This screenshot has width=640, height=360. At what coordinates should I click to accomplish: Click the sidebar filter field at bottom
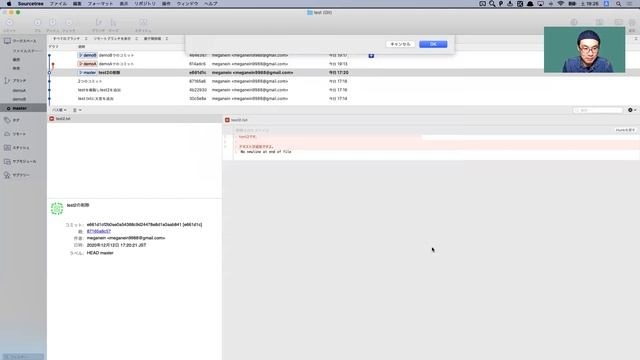[x=23, y=357]
